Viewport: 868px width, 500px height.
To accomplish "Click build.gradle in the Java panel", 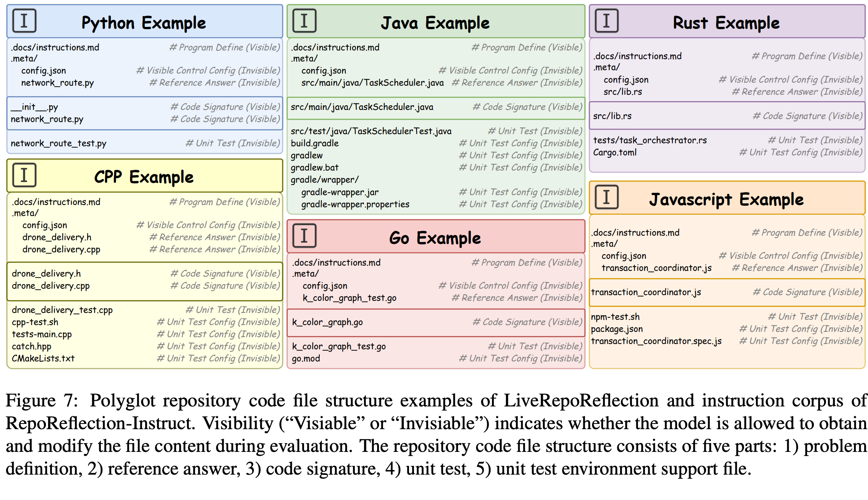I will 315,144.
